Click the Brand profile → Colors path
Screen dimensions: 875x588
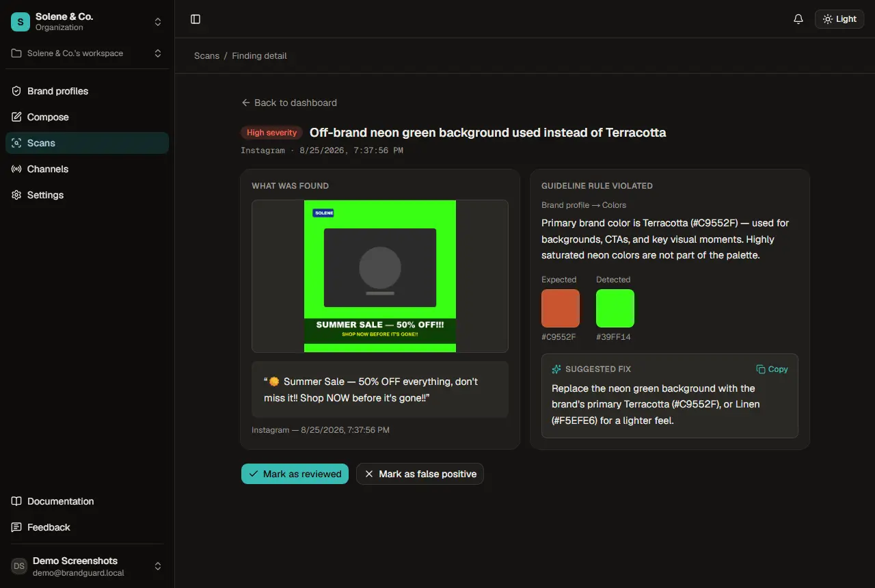click(584, 205)
